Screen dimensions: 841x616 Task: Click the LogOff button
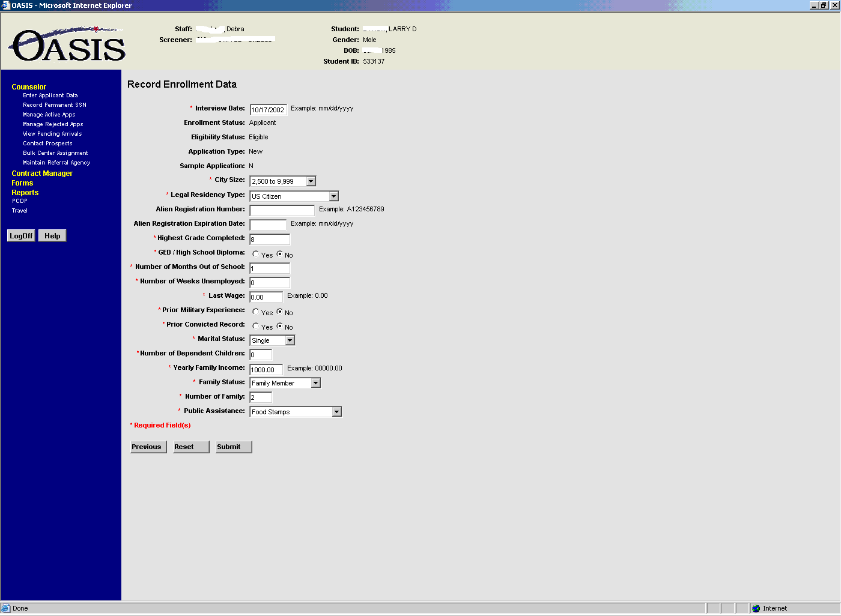coord(21,236)
